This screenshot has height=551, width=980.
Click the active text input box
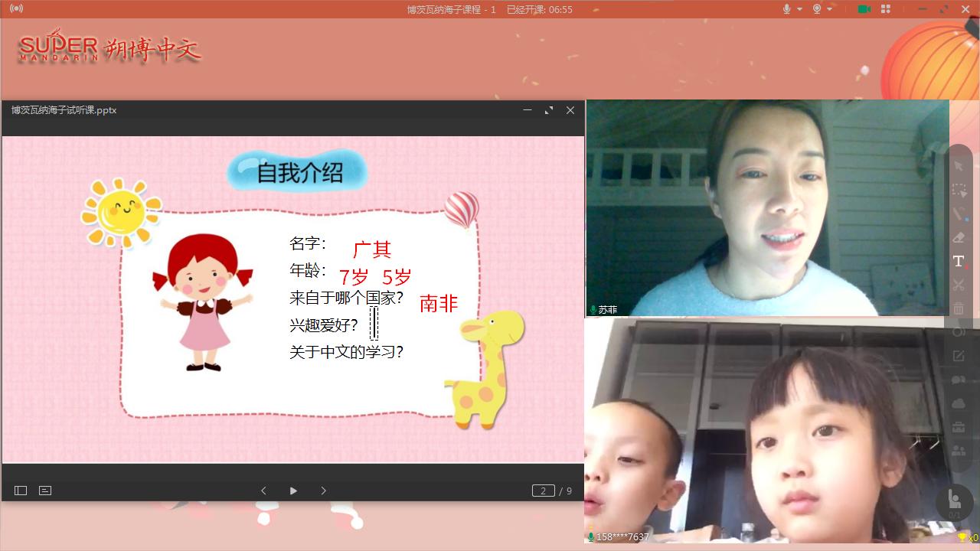click(374, 323)
